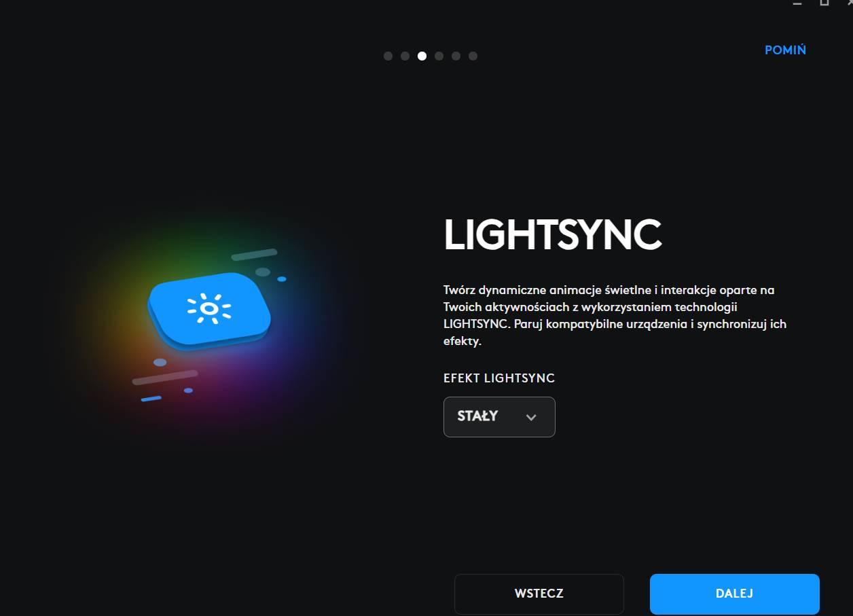Click the LIGHTSYNC description paragraph
This screenshot has width=853, height=616.
pyautogui.click(x=615, y=316)
